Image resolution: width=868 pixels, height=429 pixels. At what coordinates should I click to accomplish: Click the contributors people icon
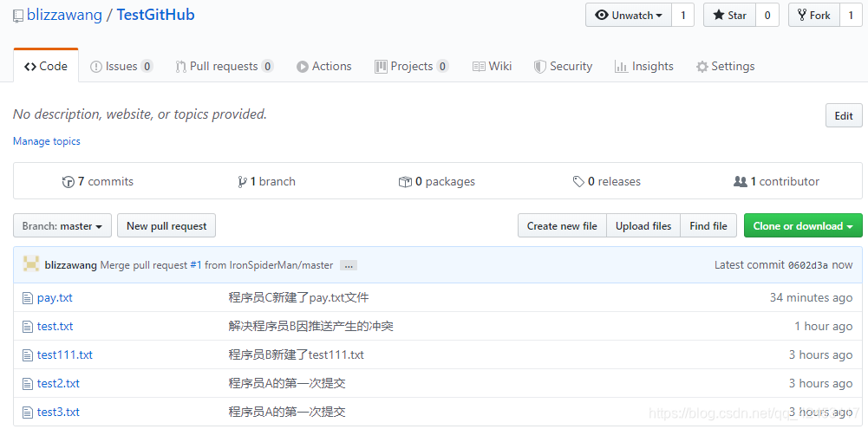[741, 181]
